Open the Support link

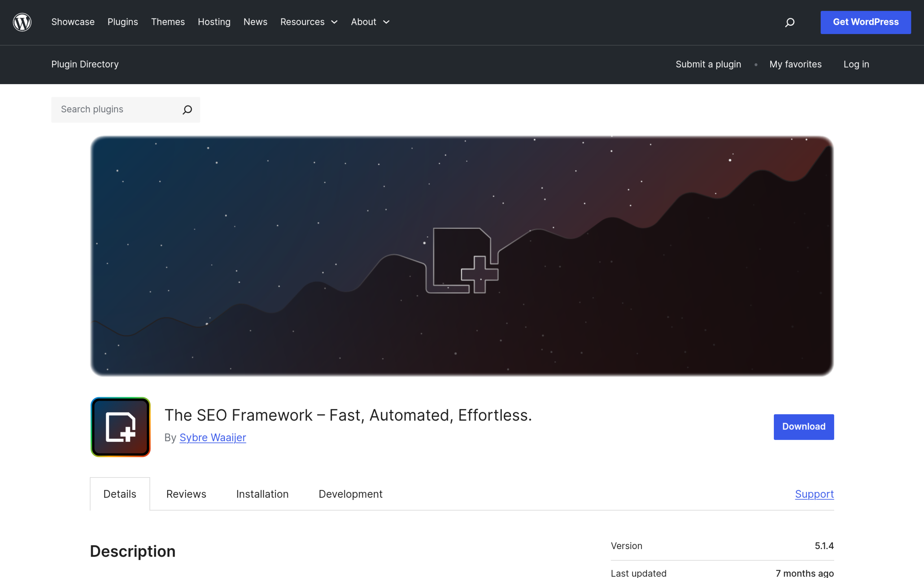(814, 494)
